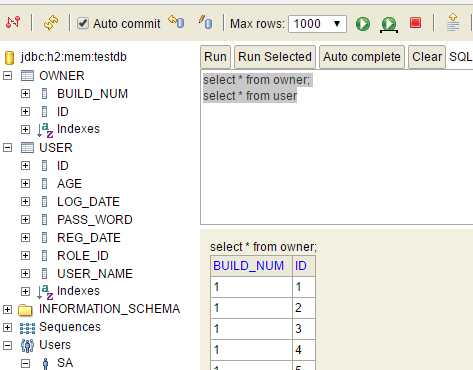
Task: Click the Disconnect icon in toolbar
Action: (13, 23)
